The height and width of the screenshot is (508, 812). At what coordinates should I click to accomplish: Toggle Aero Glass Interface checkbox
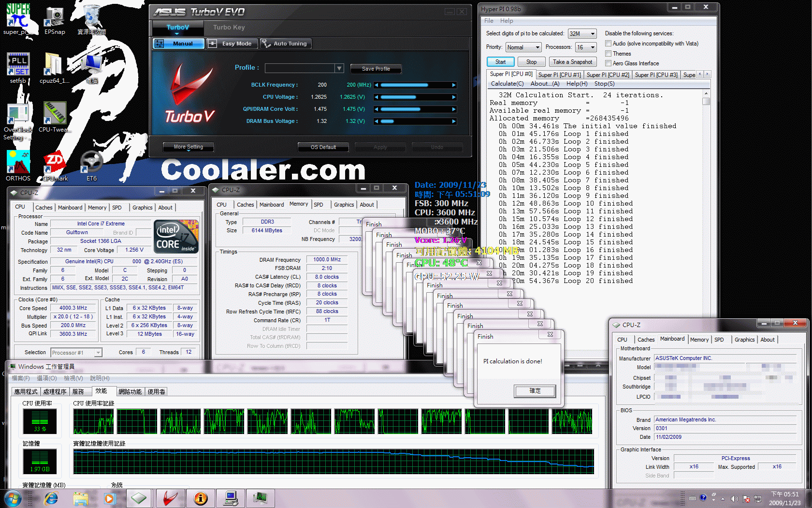(608, 63)
